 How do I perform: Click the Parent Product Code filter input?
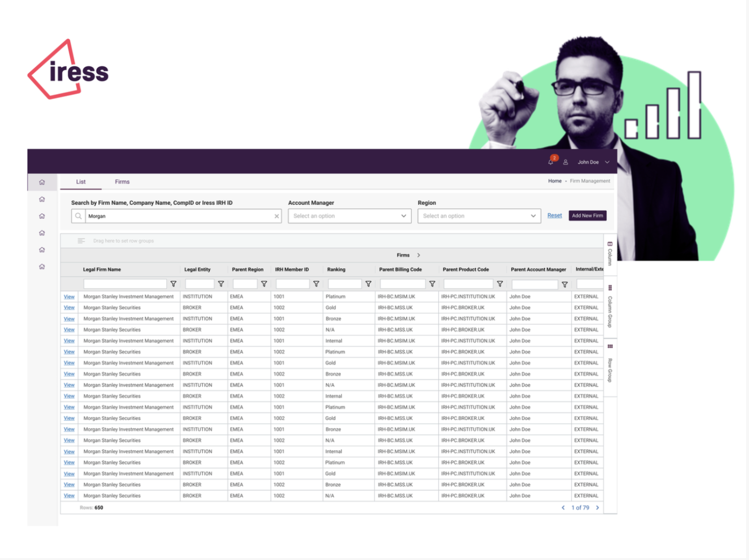(468, 284)
